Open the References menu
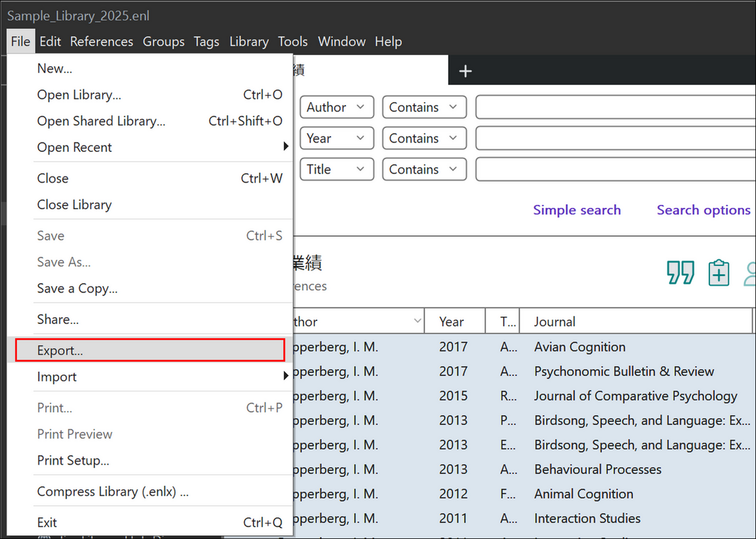 (x=101, y=42)
